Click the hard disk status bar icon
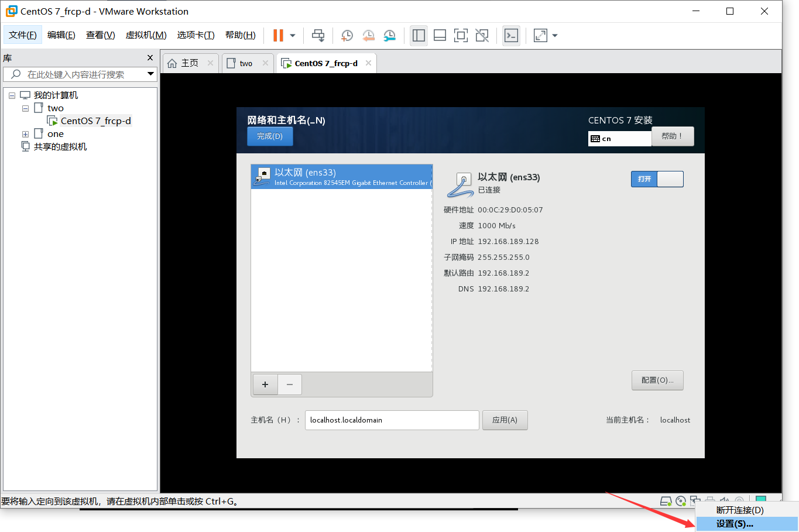Image resolution: width=799 pixels, height=532 pixels. tap(666, 501)
